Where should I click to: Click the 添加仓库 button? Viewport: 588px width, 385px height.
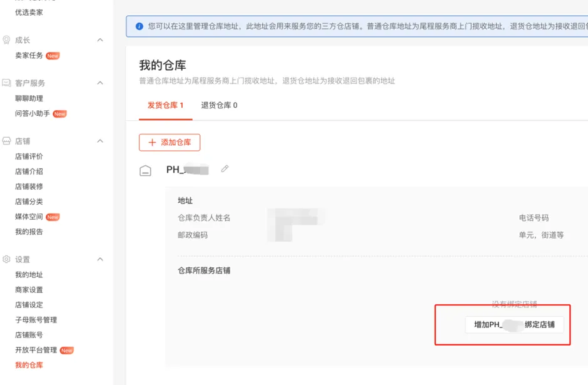169,142
